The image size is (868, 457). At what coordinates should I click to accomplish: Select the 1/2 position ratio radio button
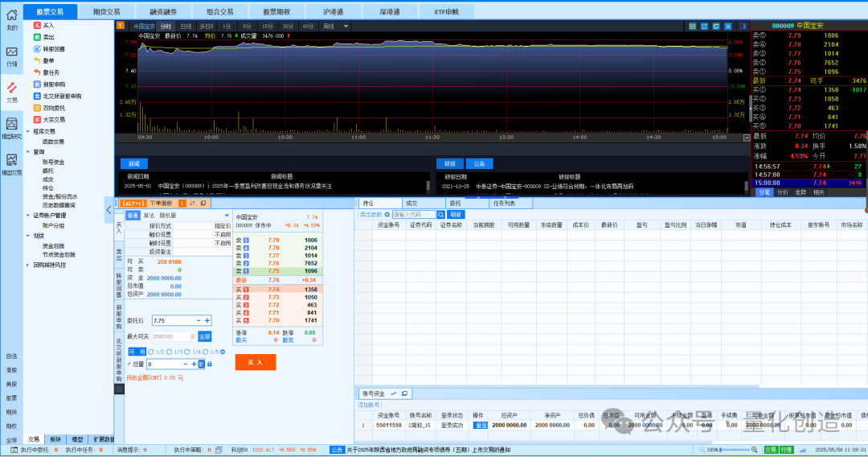point(150,352)
